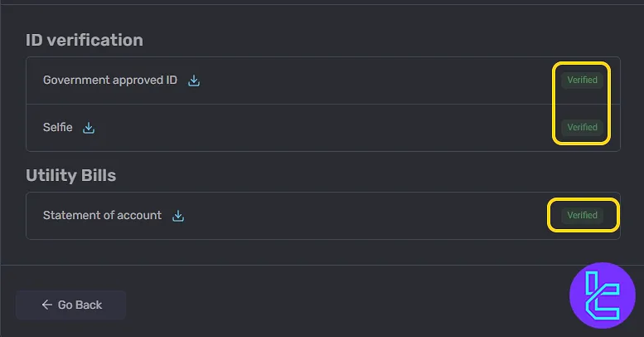Go back using the Go Back button
This screenshot has width=644, height=337.
click(70, 305)
